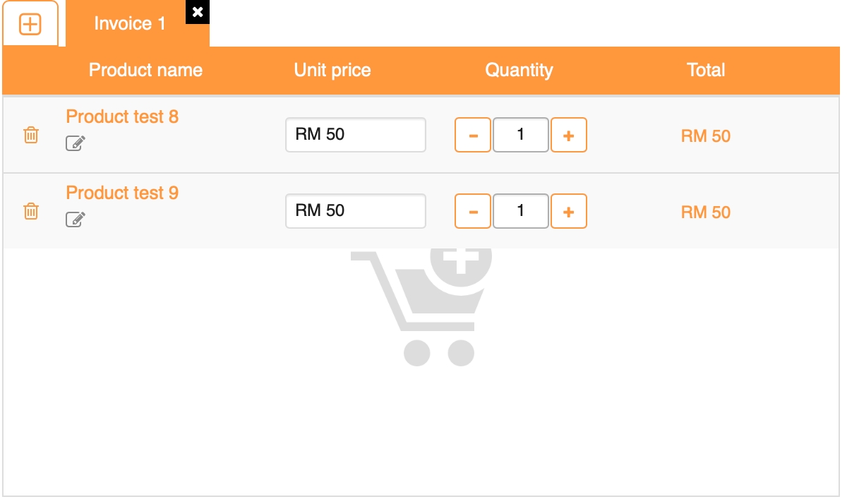This screenshot has height=504, width=847.
Task: Open the Product test 9 name link
Action: [x=122, y=193]
